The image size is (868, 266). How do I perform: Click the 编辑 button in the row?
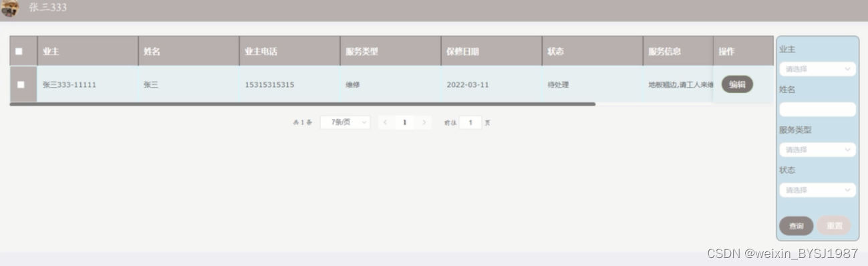pos(737,84)
